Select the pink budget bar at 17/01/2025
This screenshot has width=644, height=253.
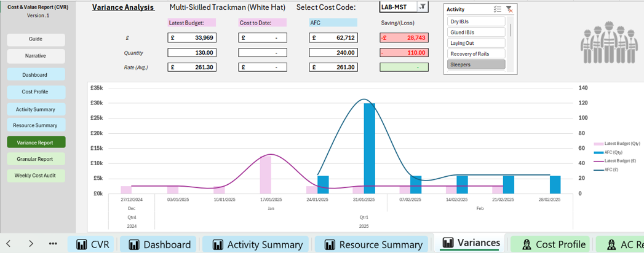[266, 174]
